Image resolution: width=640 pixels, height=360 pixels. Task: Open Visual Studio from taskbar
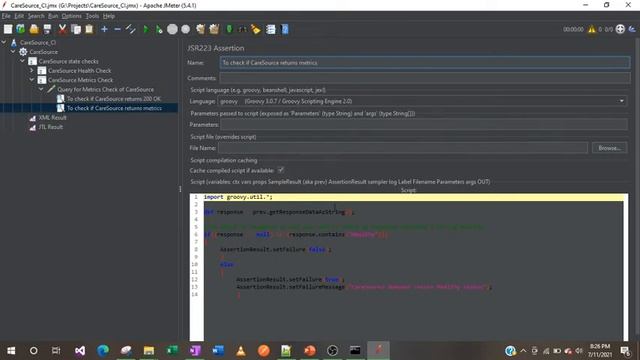click(80, 350)
